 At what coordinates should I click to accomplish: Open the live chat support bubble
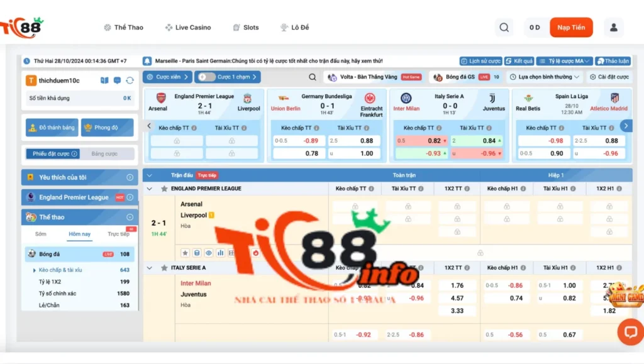[x=630, y=331]
